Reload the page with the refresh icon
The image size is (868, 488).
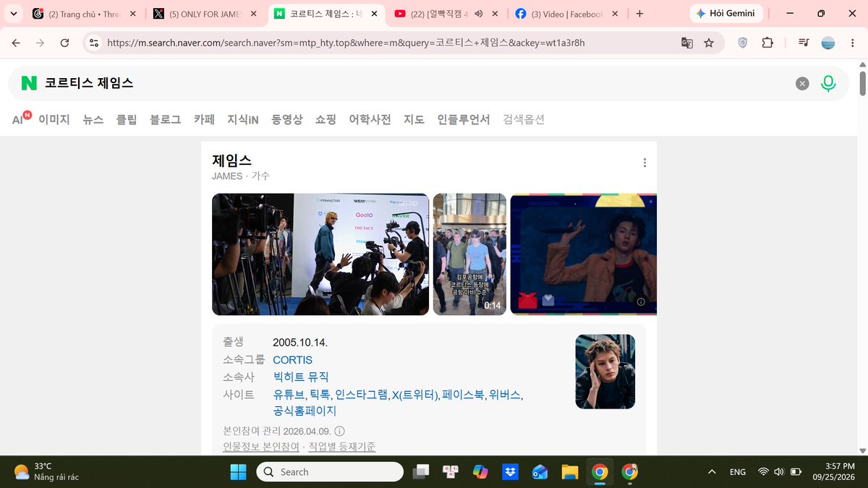tap(64, 43)
